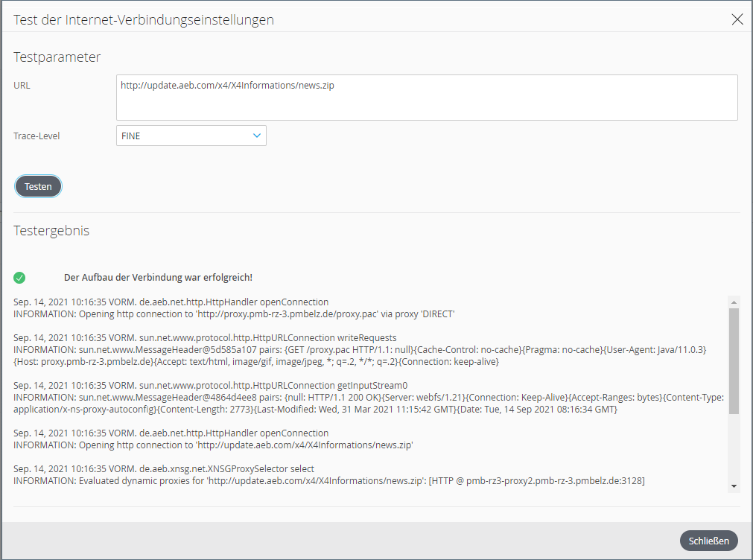Click the log scrollbar down arrow
Viewport: 753px width, 560px height.
coord(734,486)
